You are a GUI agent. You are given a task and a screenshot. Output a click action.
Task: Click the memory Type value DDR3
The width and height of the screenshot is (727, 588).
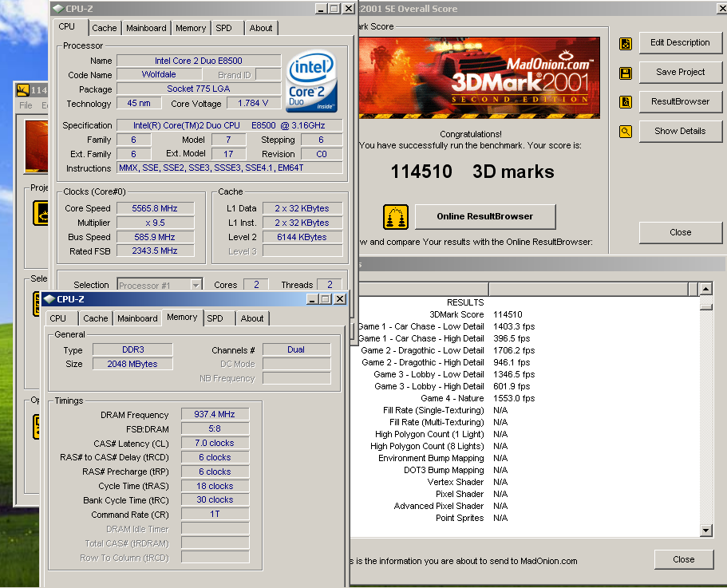tap(133, 349)
